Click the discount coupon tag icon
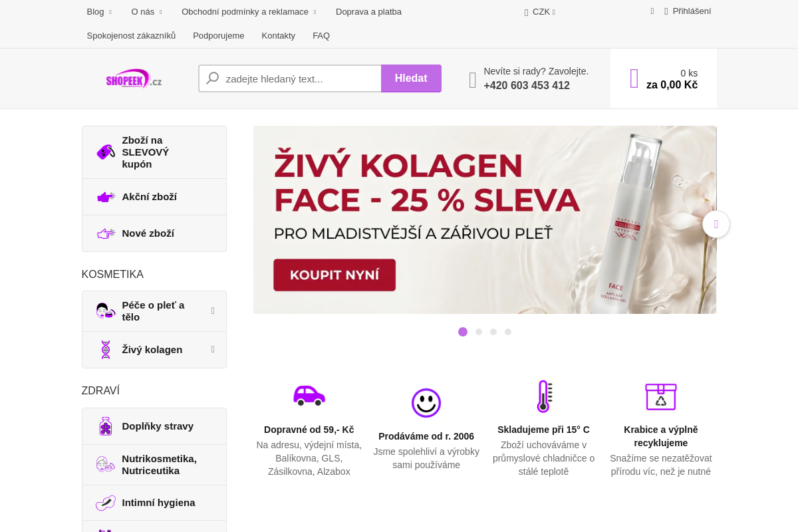The height and width of the screenshot is (532, 798). [106, 152]
